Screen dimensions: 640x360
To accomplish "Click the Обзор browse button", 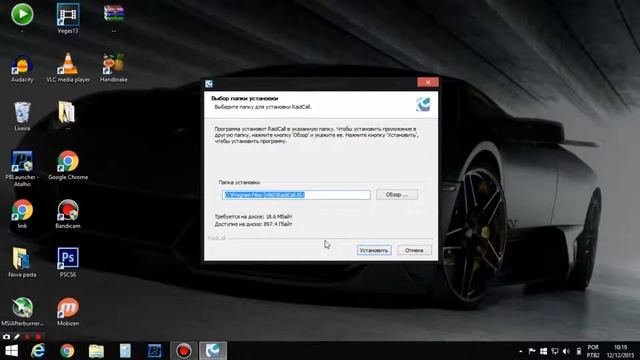I will click(397, 195).
